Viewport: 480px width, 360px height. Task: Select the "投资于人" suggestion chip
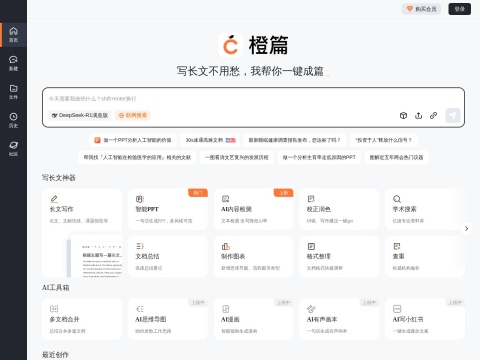[384, 140]
